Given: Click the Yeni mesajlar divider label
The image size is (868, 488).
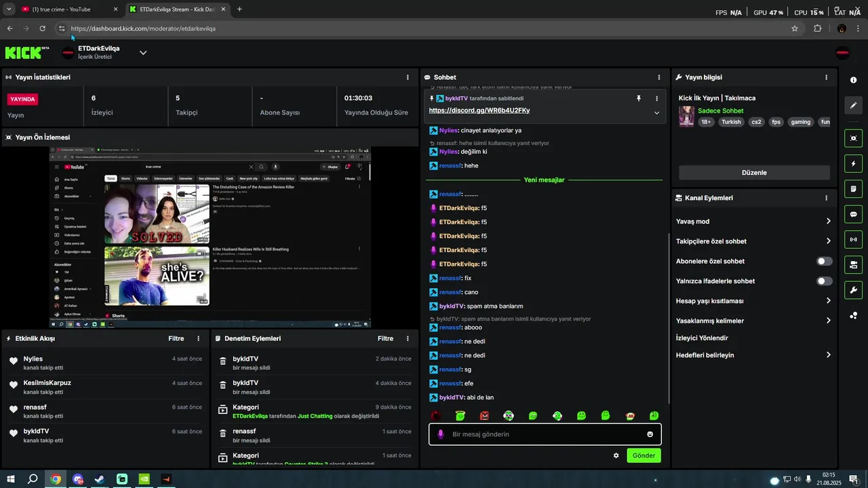Looking at the screenshot, I should pyautogui.click(x=544, y=180).
